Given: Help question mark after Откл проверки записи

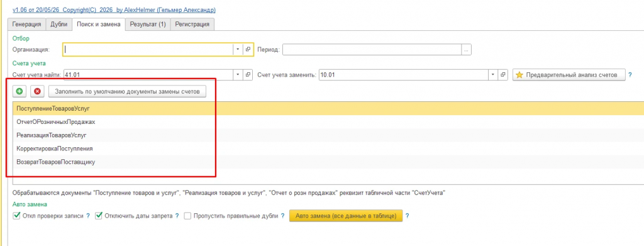Looking at the screenshot, I should (x=88, y=216).
